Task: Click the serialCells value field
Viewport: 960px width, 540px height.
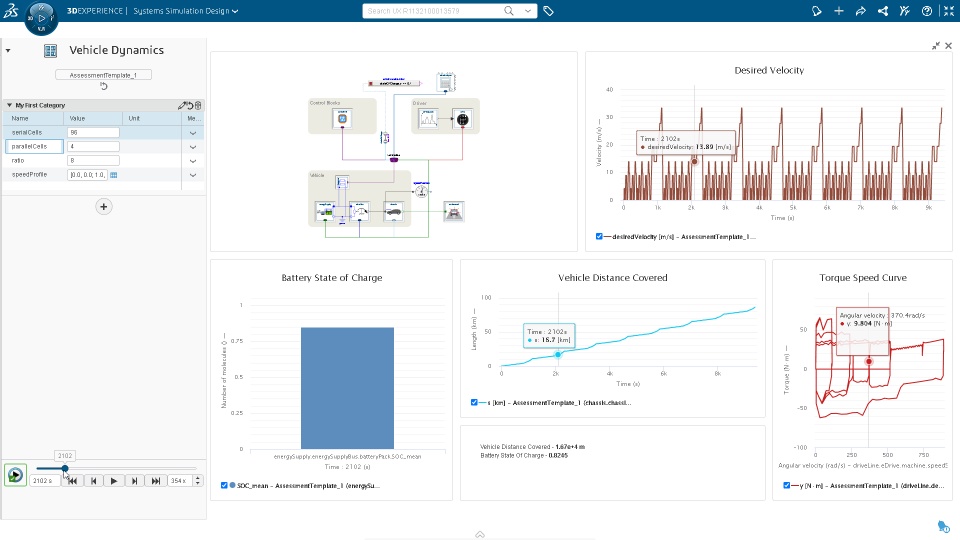Action: [x=93, y=132]
